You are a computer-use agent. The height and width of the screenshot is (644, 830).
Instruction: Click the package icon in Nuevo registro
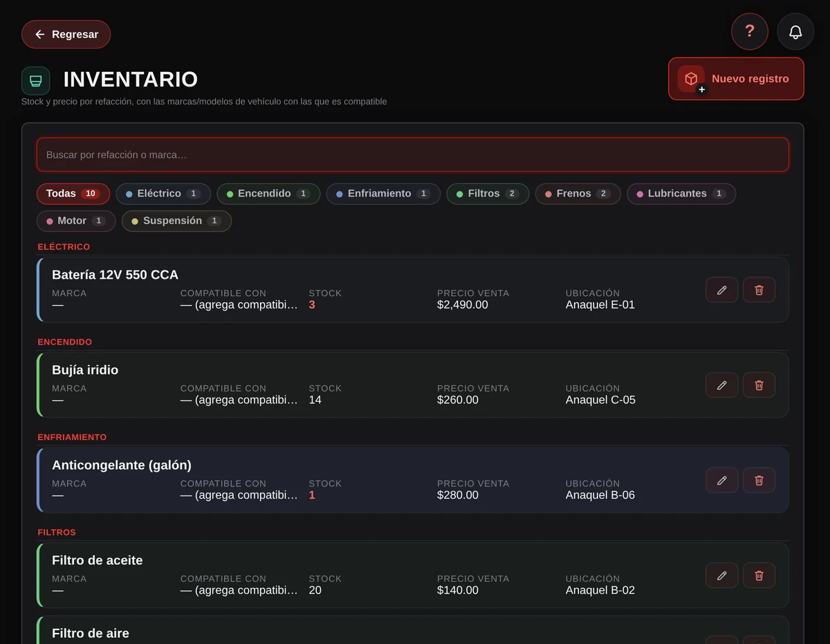pos(691,79)
